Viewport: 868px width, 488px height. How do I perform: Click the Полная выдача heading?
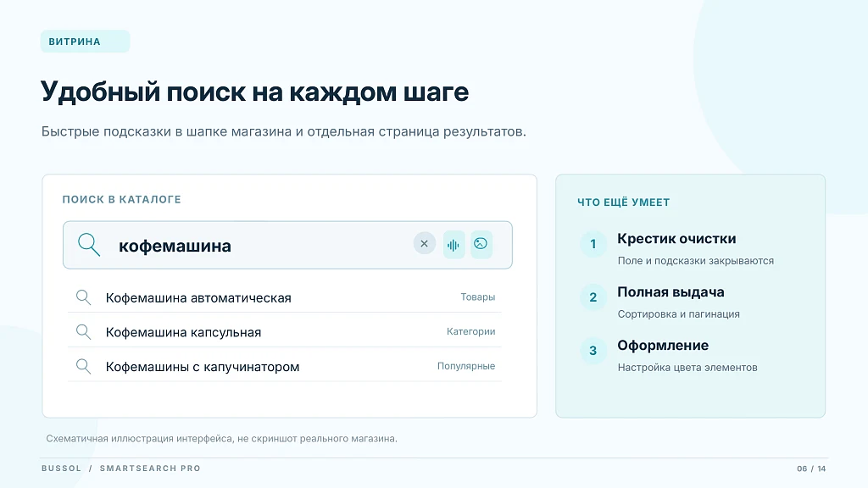(x=671, y=292)
